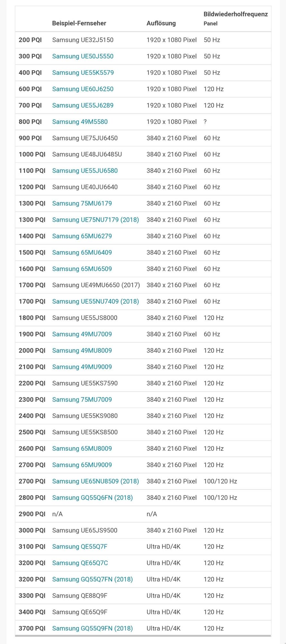Open the Samsung 65MU8009 link
Screen dimensions: 286x644
click(82, 449)
